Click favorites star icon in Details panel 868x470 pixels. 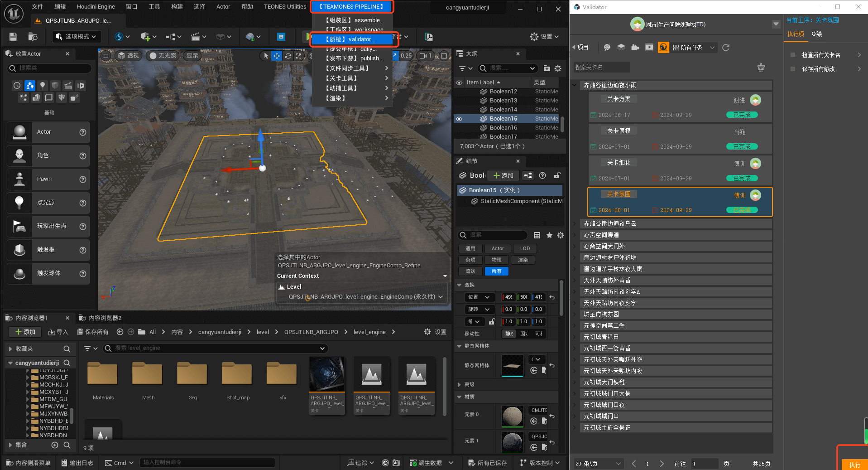(549, 235)
